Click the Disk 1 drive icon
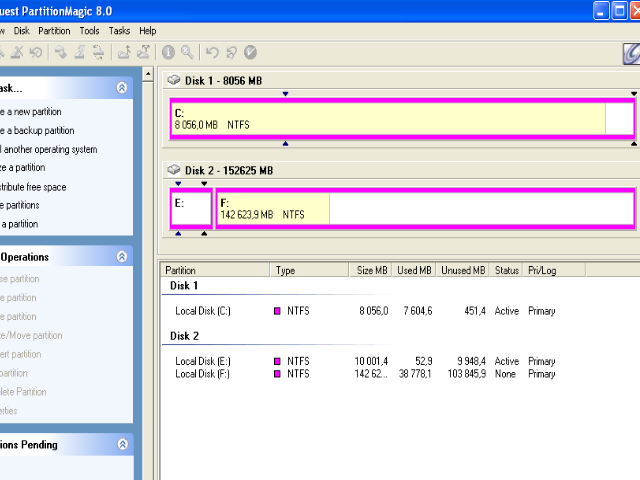 pyautogui.click(x=174, y=80)
